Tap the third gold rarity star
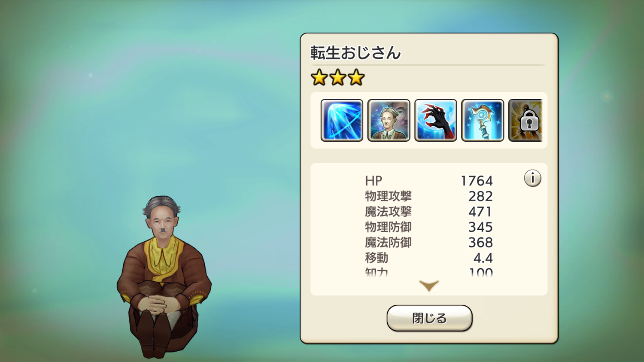The image size is (644, 362). (356, 78)
